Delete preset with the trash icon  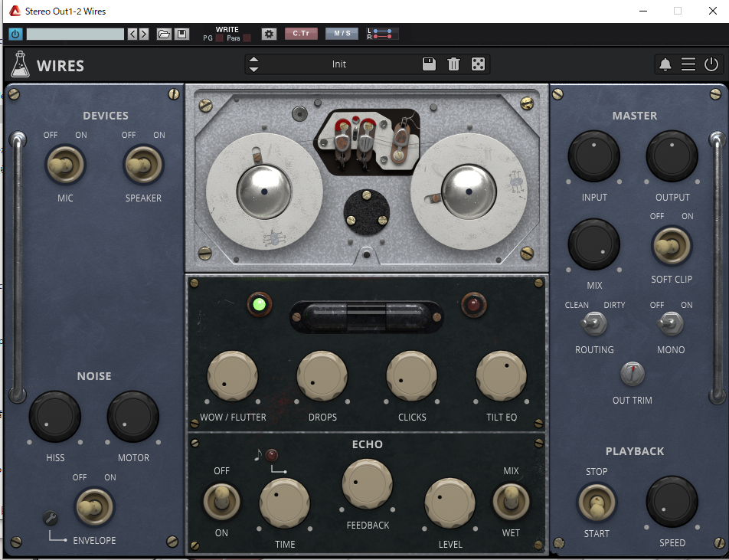coord(453,64)
